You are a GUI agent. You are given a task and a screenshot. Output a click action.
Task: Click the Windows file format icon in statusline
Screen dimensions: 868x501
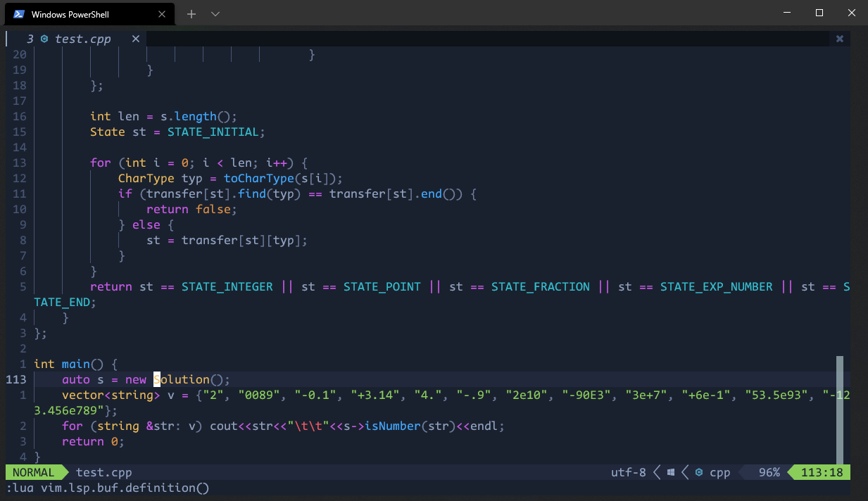(672, 472)
